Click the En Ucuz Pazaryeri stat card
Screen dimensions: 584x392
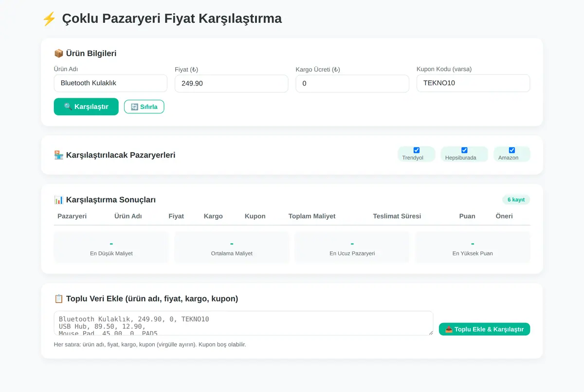352,247
